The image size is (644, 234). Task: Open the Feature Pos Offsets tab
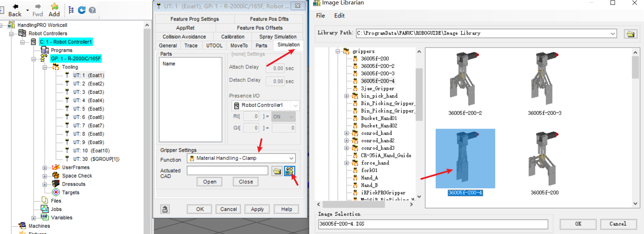[x=260, y=28]
